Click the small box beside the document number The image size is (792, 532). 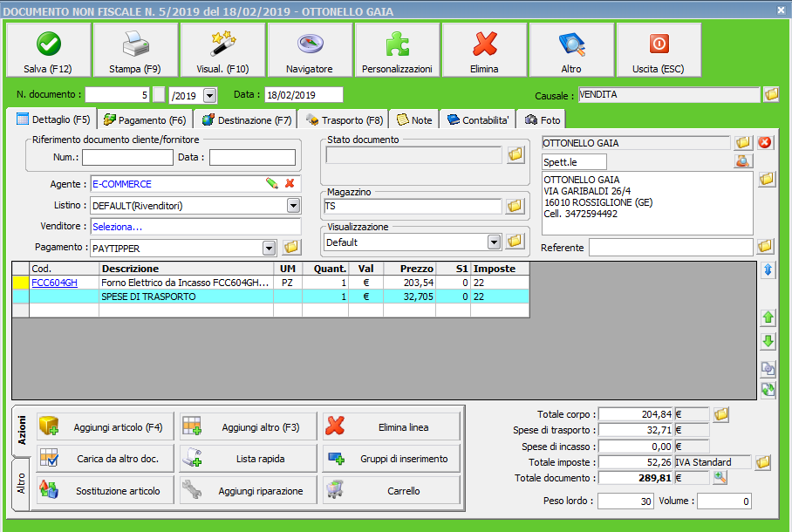159,94
